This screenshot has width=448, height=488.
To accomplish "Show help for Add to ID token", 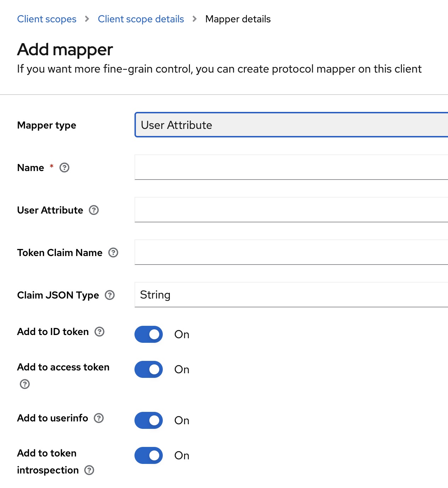I will [x=99, y=331].
